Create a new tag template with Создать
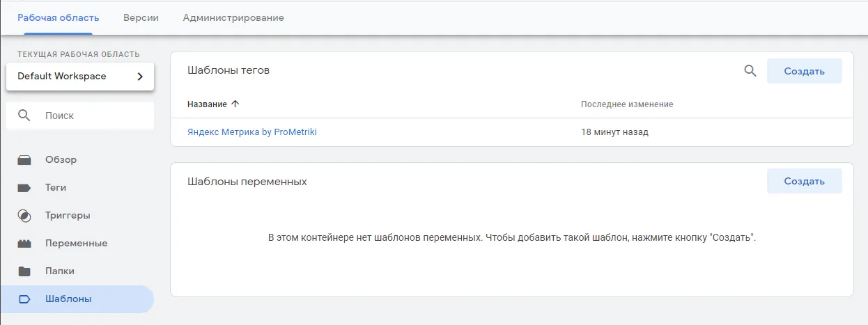 805,71
